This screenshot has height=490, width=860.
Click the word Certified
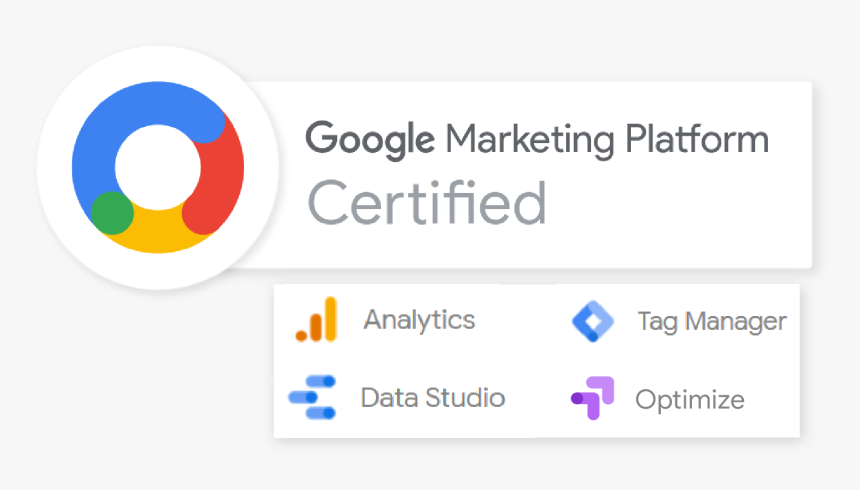427,203
